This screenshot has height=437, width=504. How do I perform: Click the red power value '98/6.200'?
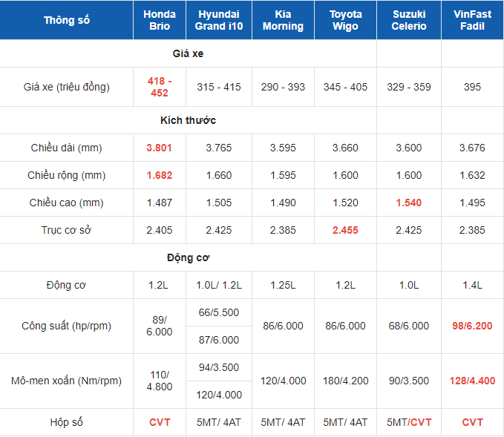(472, 326)
